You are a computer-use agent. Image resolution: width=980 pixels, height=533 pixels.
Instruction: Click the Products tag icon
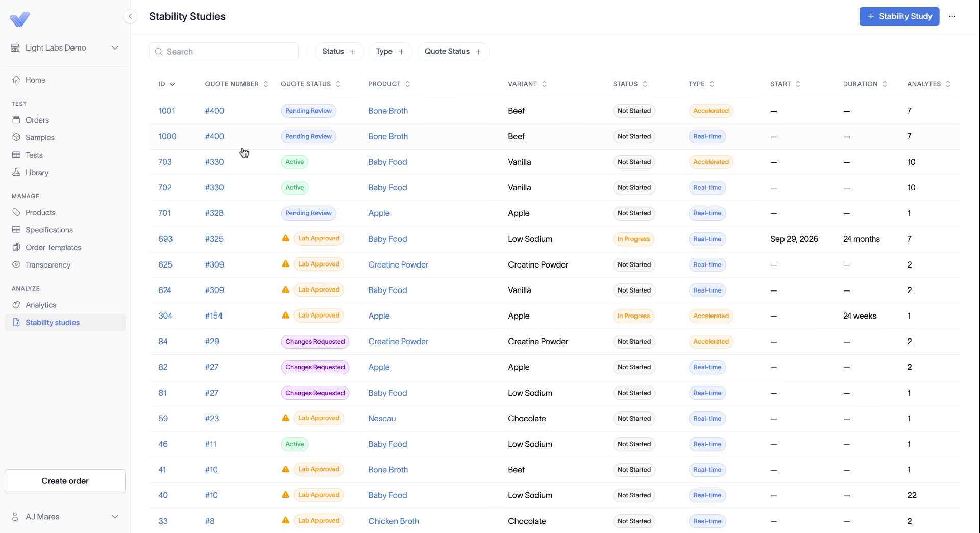[x=16, y=212]
